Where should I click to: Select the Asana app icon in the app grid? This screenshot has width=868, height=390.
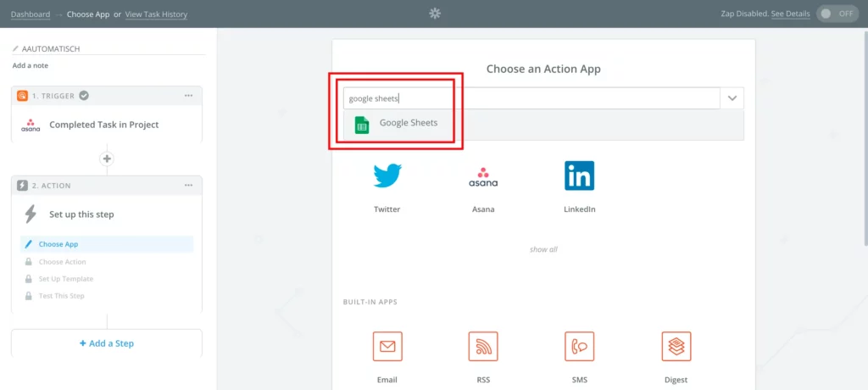click(483, 176)
